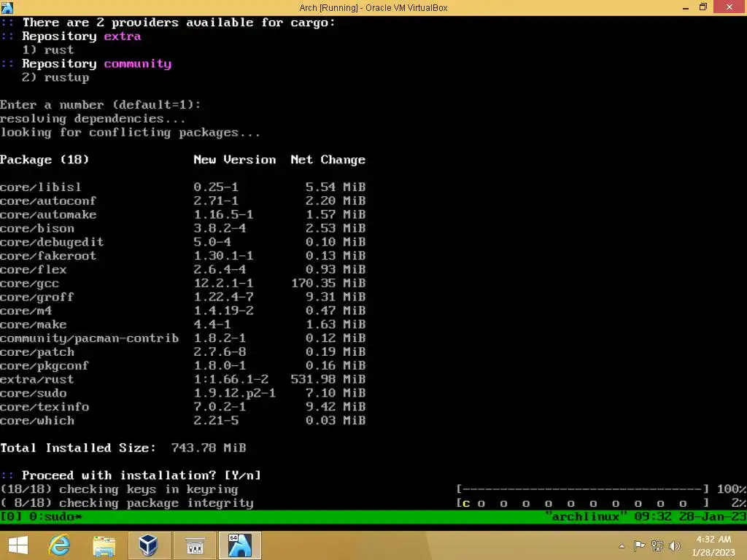
Task: Open Action Center flag icon
Action: (x=639, y=545)
